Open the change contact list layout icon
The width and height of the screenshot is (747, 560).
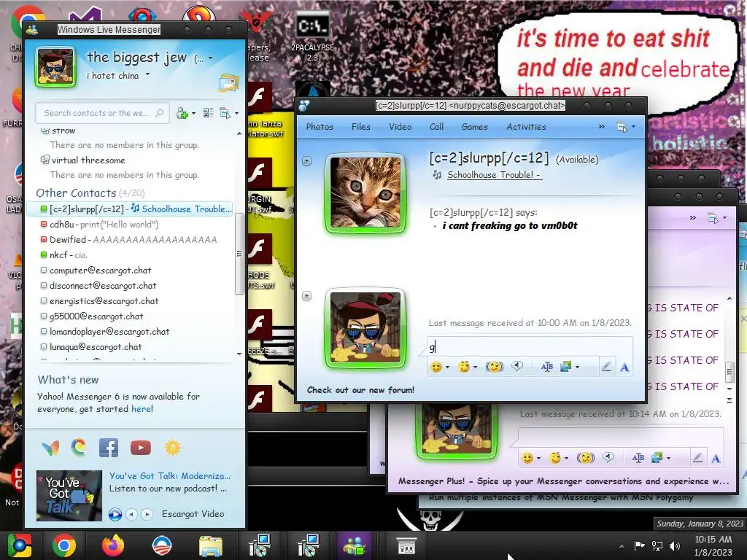click(208, 113)
